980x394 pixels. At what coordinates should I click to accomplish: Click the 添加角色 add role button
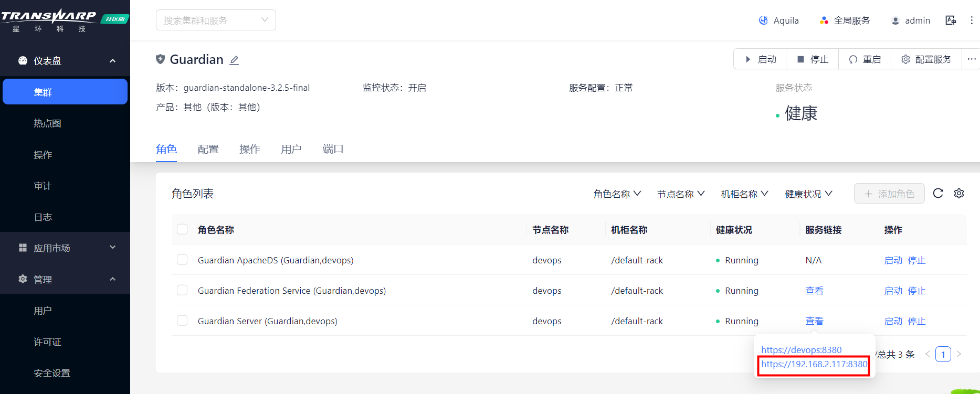tap(889, 194)
